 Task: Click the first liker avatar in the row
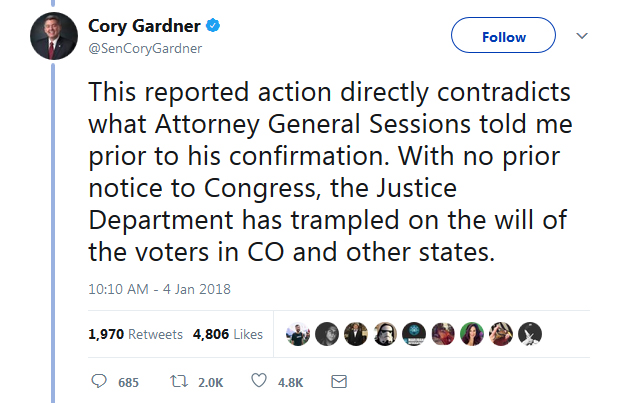click(296, 333)
